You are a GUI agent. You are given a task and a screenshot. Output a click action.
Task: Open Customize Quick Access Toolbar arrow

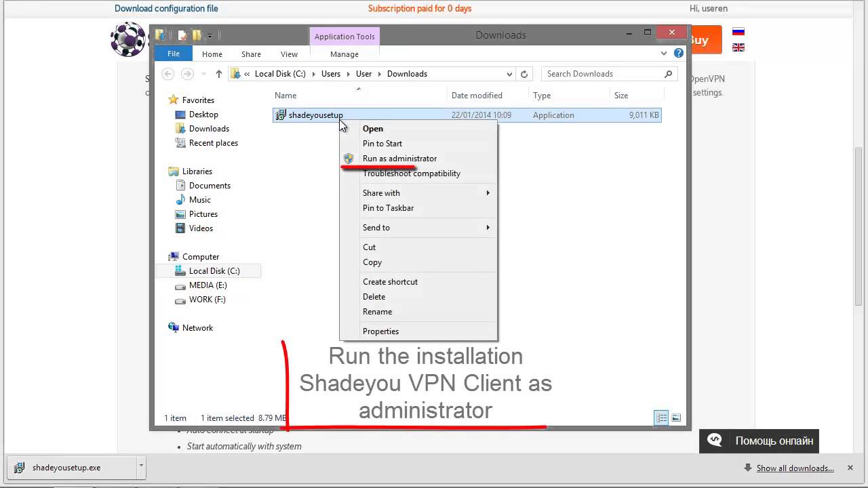(210, 36)
